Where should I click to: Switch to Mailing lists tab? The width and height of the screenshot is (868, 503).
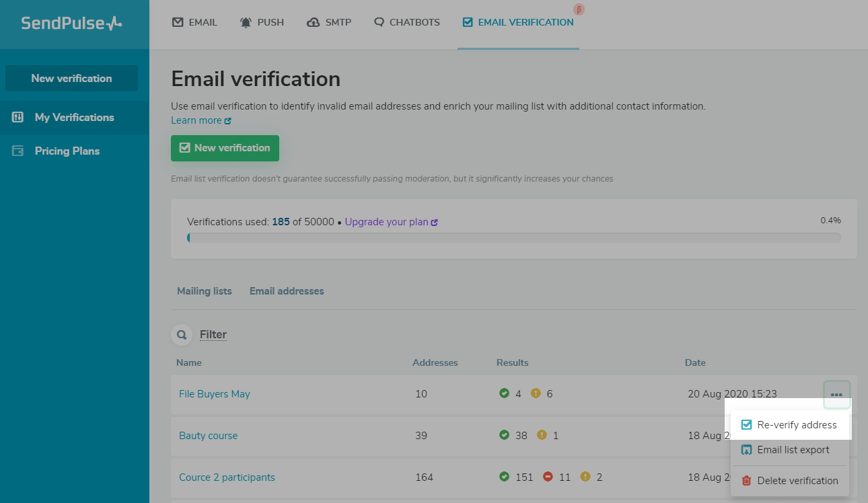(205, 291)
